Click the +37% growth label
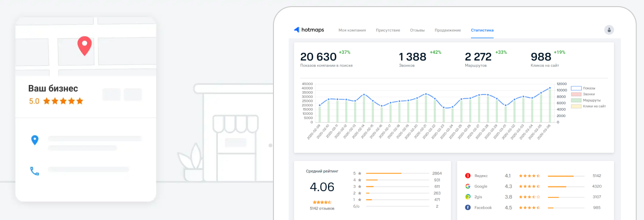This screenshot has width=644, height=220. click(x=345, y=52)
